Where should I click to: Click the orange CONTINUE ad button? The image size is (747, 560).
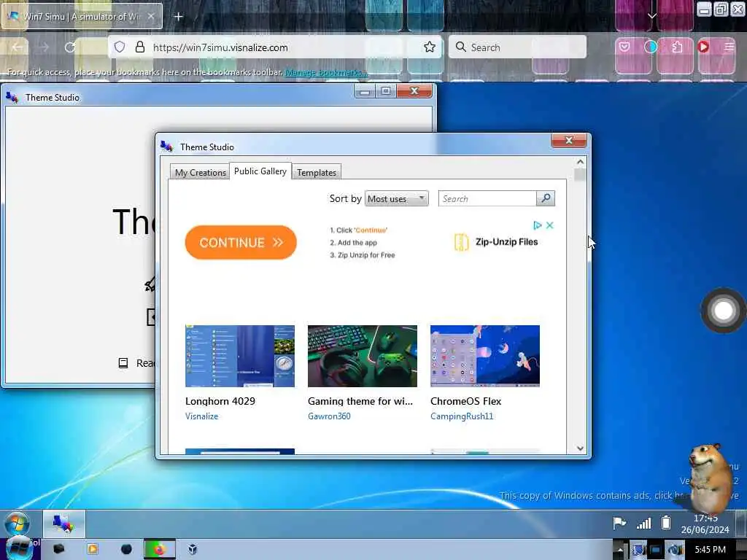(x=241, y=242)
